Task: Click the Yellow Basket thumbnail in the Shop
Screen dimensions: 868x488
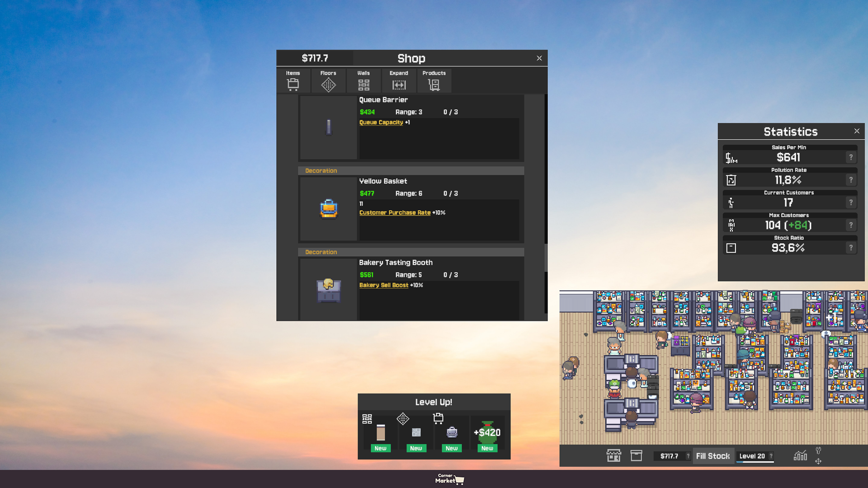Action: tap(328, 209)
